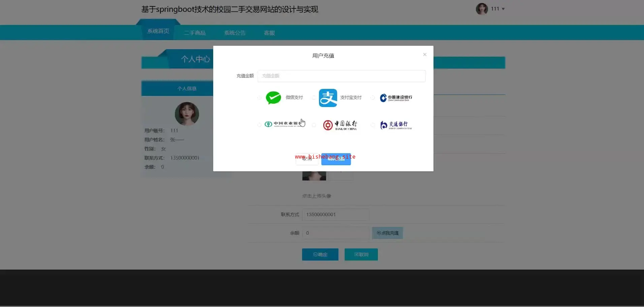
Task: Click the 取消 button below the balance field
Action: tap(361, 254)
